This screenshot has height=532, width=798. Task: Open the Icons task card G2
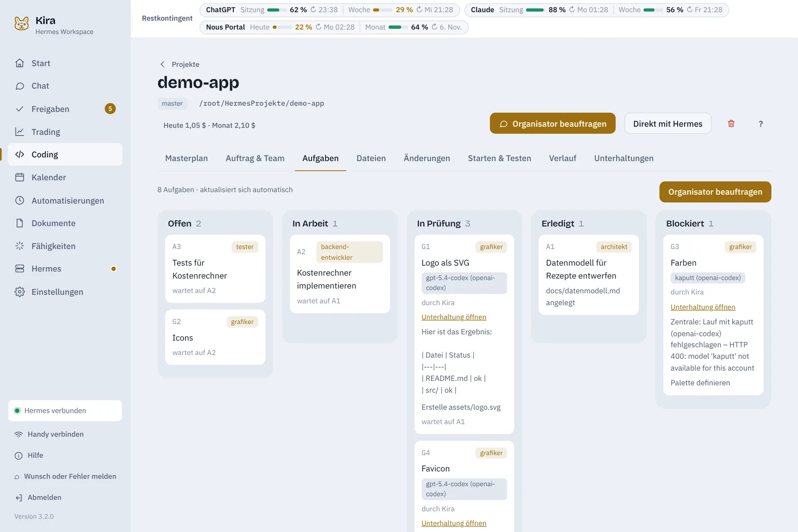[x=215, y=337]
